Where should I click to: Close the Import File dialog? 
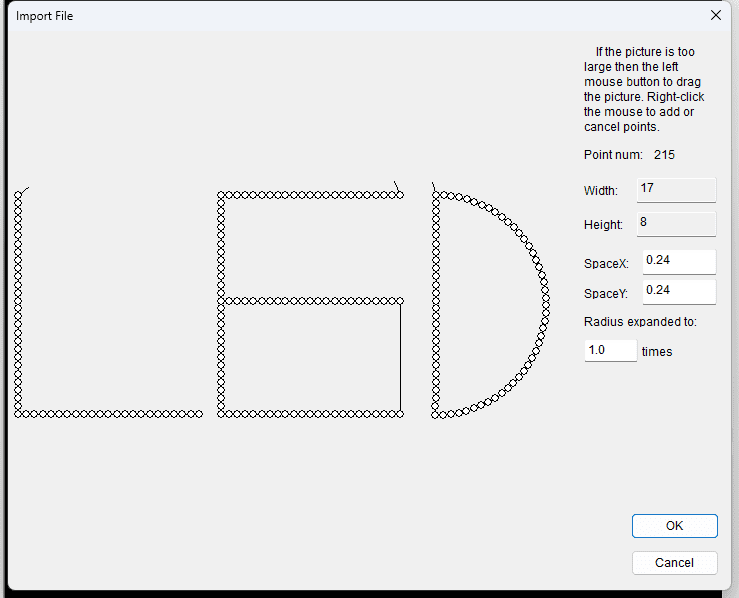(715, 15)
